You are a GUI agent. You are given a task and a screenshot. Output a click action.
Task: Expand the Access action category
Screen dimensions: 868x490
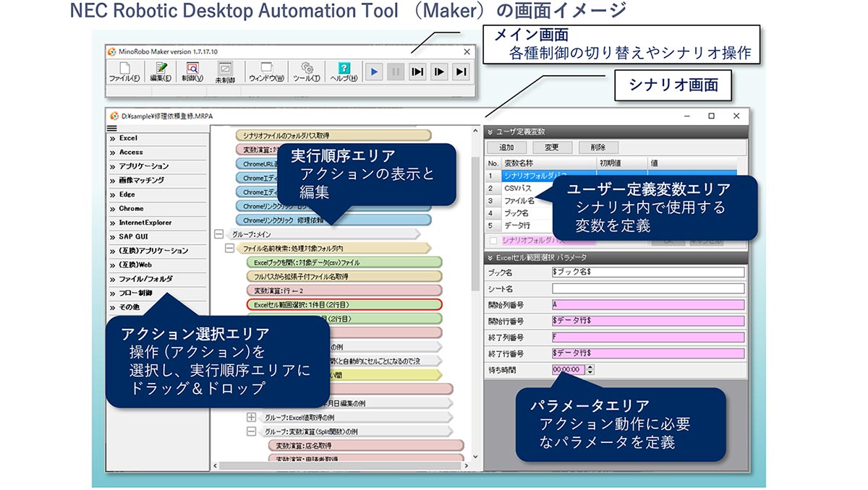click(156, 152)
